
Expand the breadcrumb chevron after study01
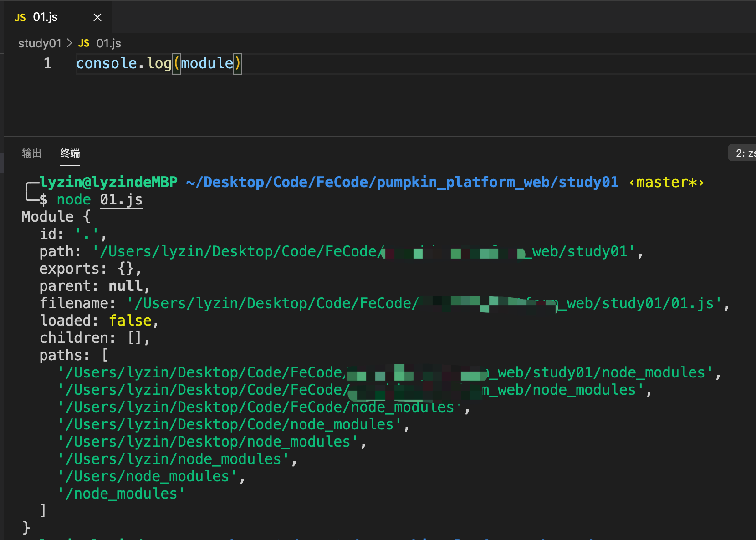[x=69, y=43]
